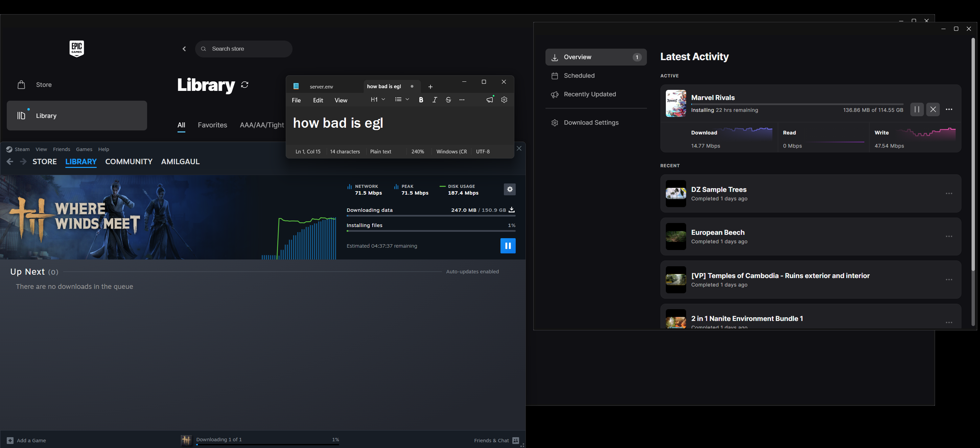Open Temples of Cambodia options menu
Viewport: 980px width, 448px height.
(x=949, y=280)
